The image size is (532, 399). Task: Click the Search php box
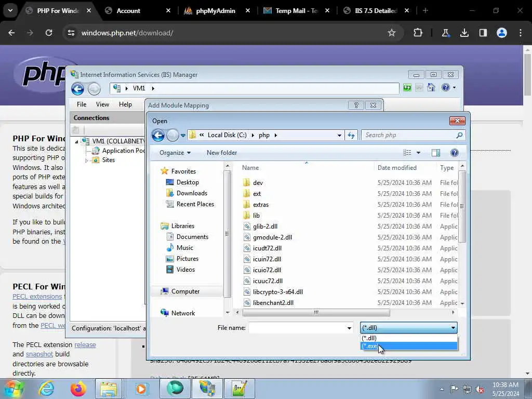point(413,135)
